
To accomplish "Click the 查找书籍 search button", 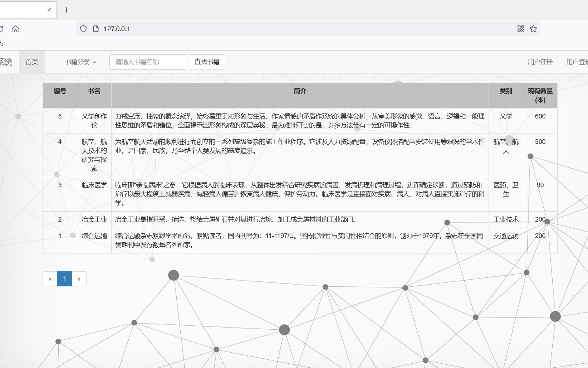I will (207, 62).
